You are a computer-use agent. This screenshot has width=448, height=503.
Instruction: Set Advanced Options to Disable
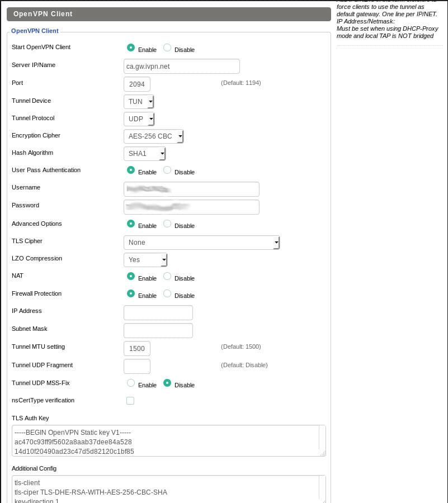point(167,224)
